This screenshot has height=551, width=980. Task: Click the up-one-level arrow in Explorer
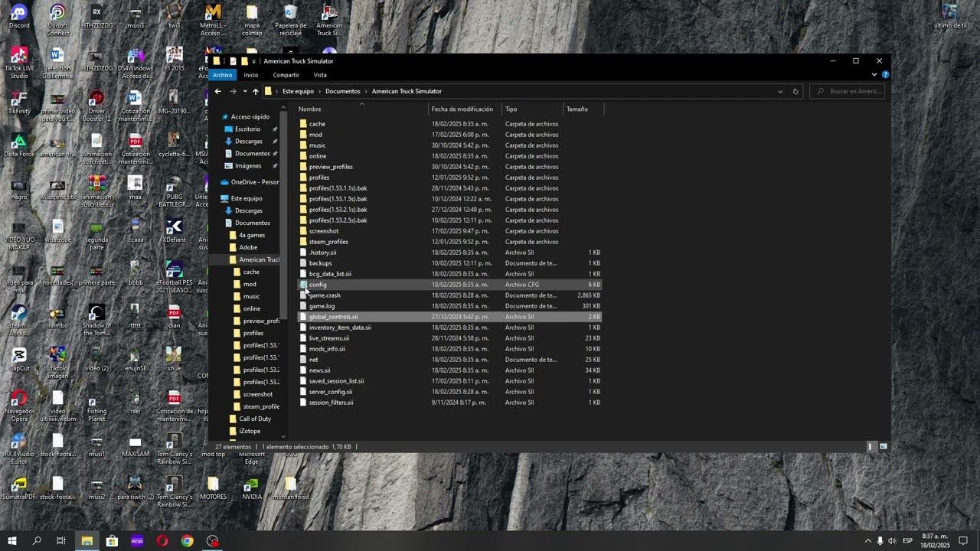256,91
